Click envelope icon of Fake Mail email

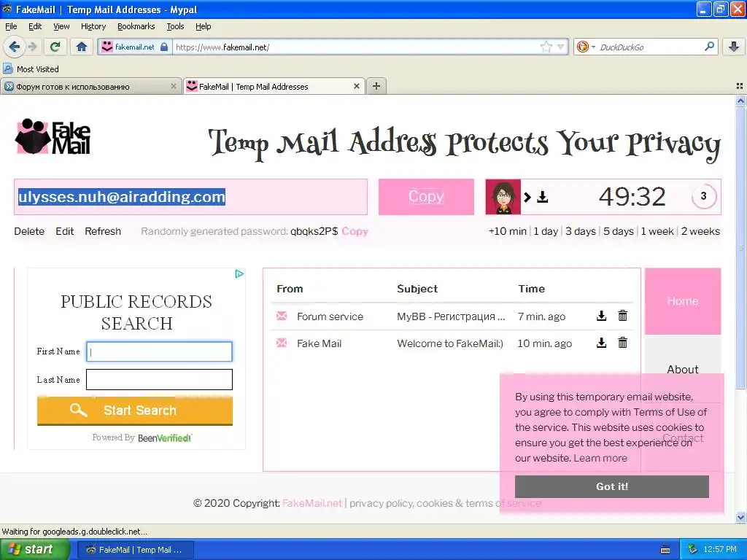282,343
